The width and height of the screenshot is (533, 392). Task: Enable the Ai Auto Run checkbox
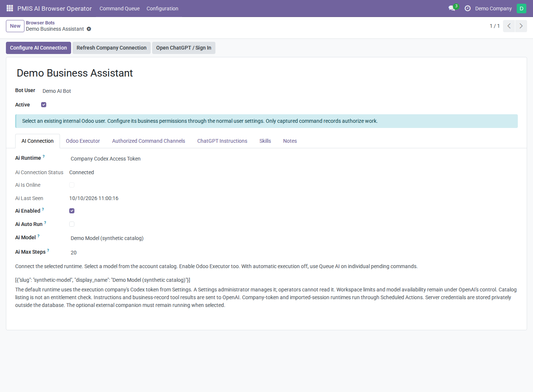coord(72,224)
